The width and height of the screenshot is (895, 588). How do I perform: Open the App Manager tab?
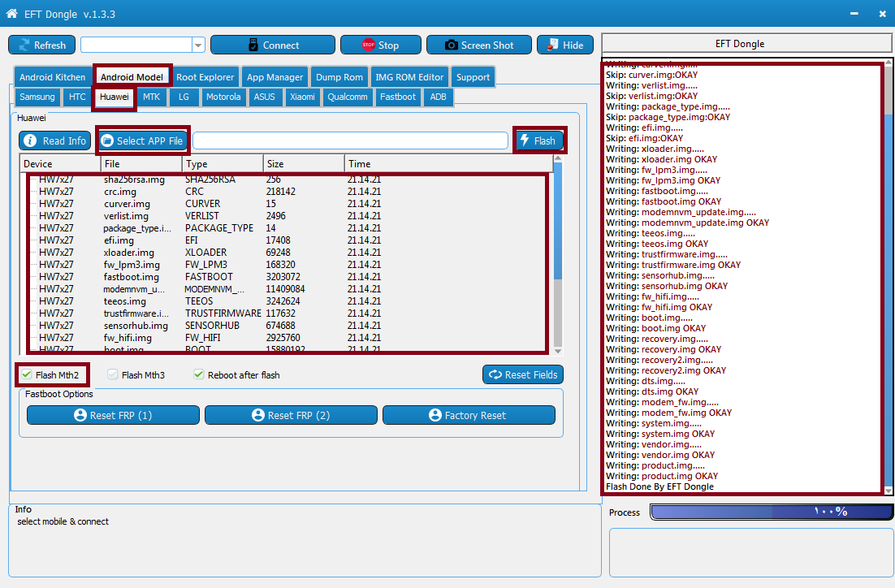(275, 77)
